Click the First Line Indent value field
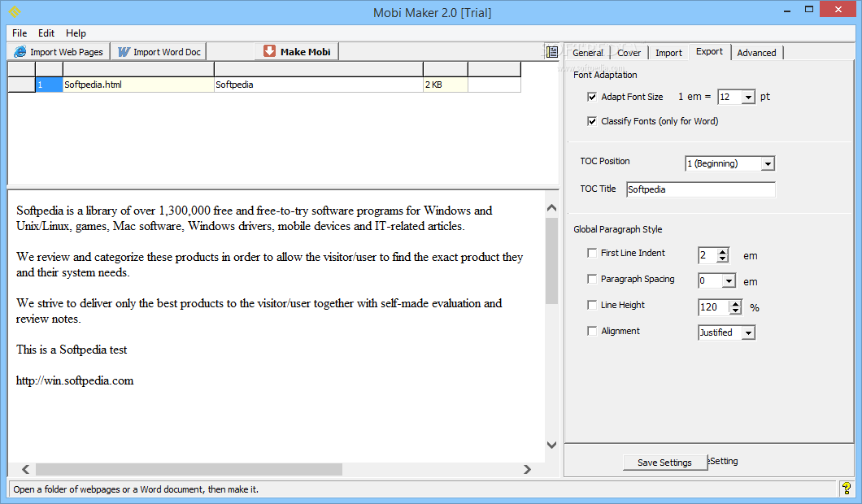Image resolution: width=862 pixels, height=504 pixels. point(708,255)
